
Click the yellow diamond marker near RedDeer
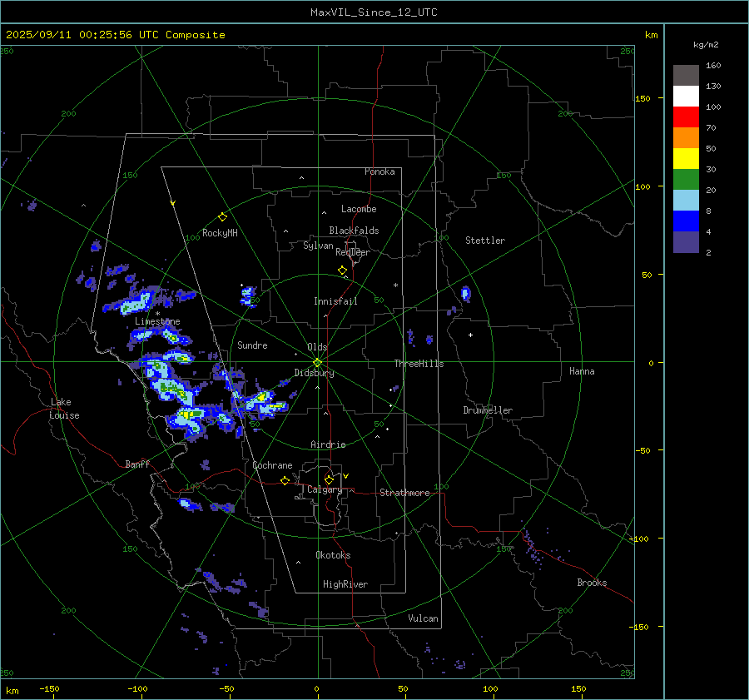343,271
